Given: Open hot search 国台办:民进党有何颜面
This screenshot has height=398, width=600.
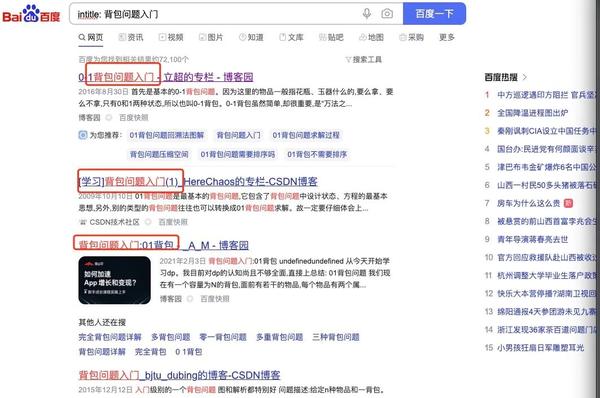Looking at the screenshot, I should click(546, 149).
